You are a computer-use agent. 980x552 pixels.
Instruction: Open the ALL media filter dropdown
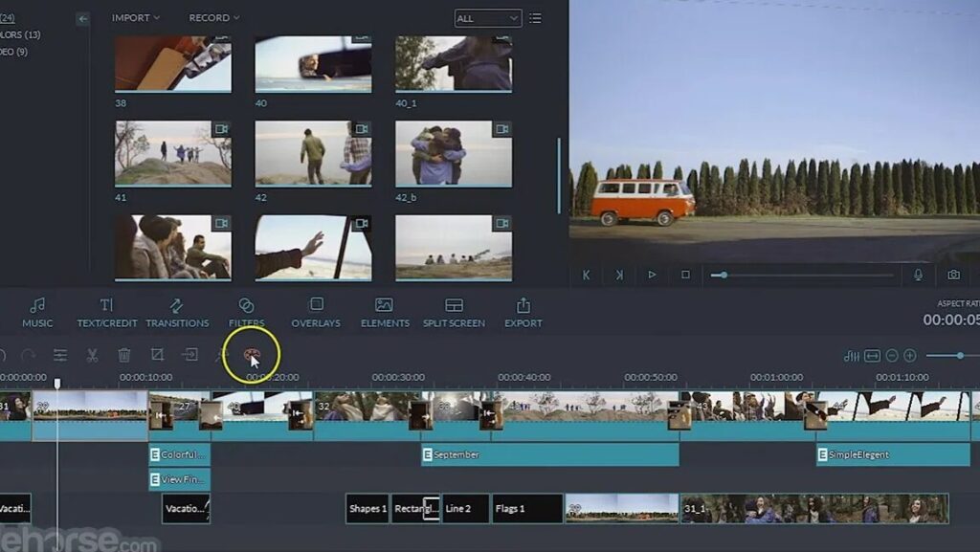point(488,18)
